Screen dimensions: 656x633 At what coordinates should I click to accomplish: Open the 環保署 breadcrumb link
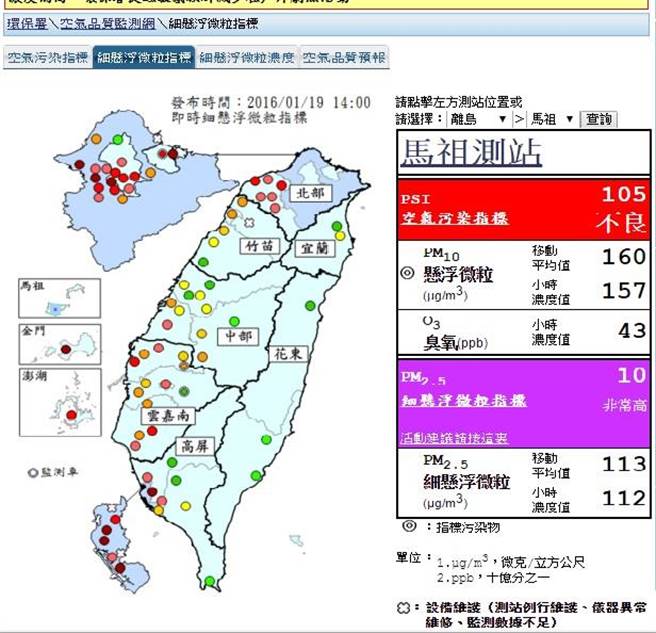27,23
